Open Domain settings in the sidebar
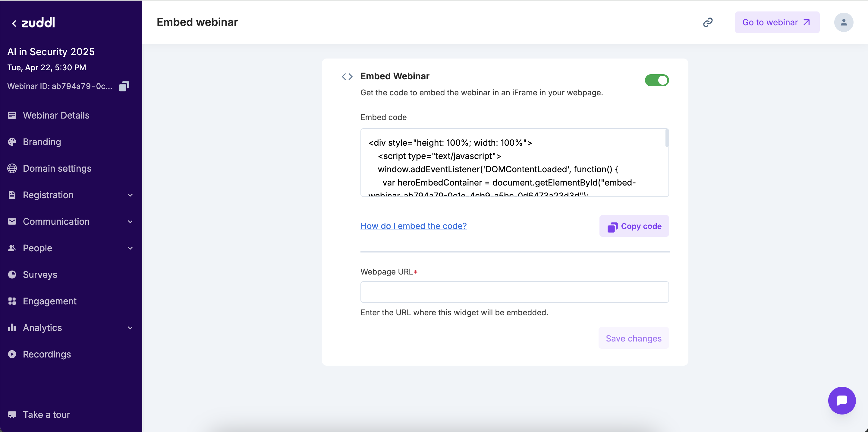This screenshot has width=868, height=432. click(57, 168)
